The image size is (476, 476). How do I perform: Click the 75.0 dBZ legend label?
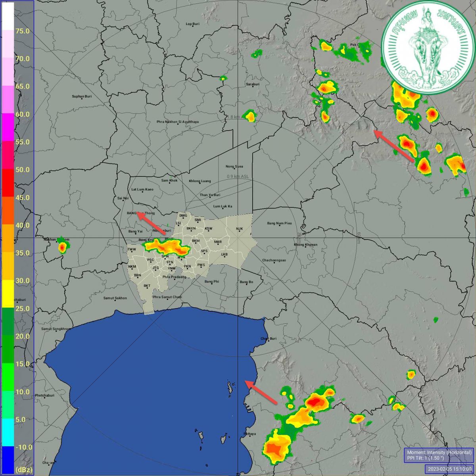(x=22, y=31)
